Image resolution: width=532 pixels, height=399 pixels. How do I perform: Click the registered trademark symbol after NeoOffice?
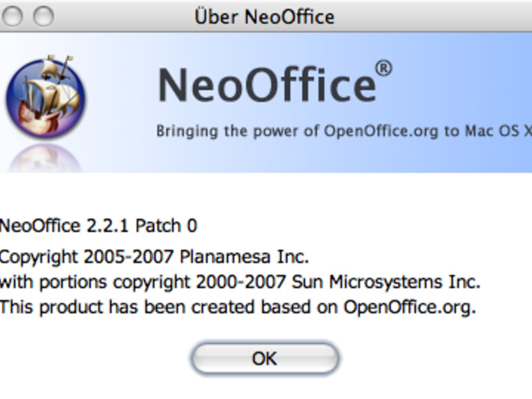tap(384, 69)
